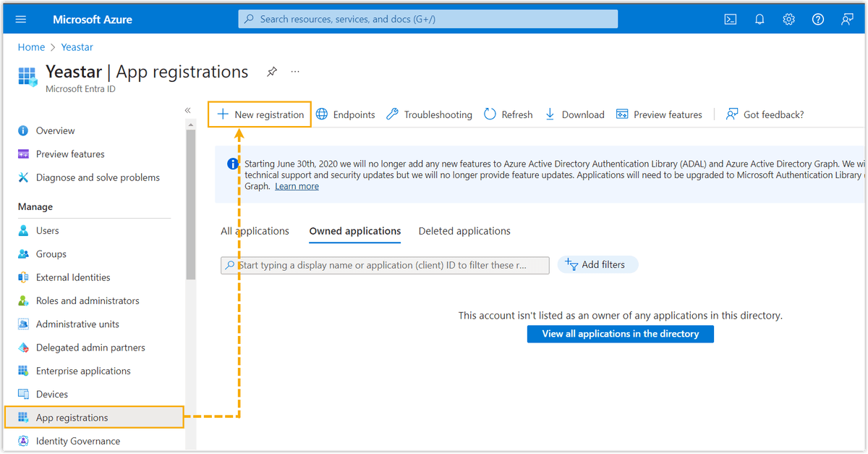Image resolution: width=868 pixels, height=454 pixels.
Task: Click the application filter search field
Action: tap(384, 264)
